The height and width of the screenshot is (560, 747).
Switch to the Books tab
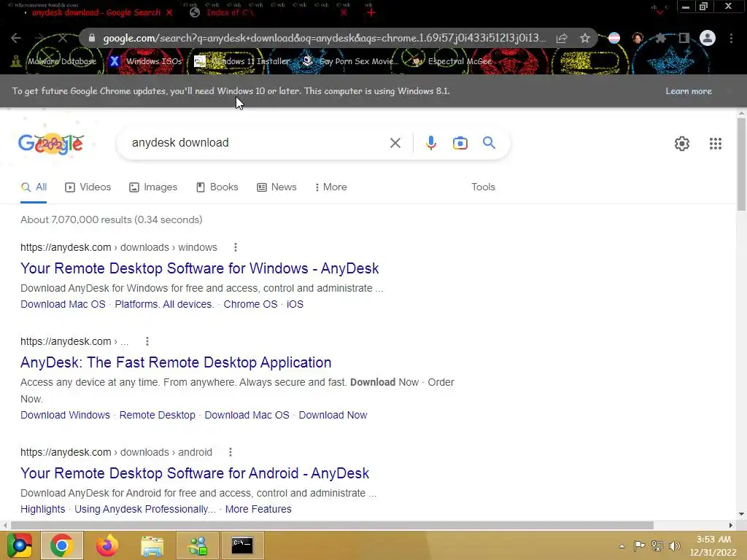point(217,187)
